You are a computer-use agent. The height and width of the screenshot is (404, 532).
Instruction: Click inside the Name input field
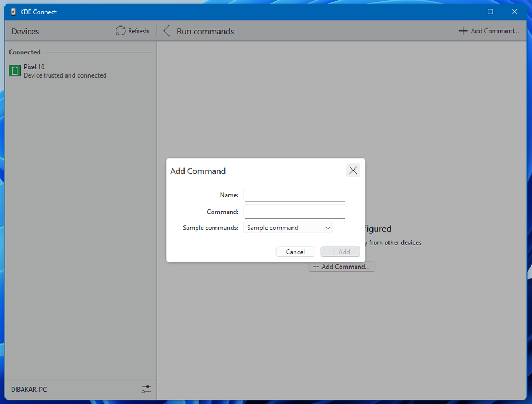point(295,195)
